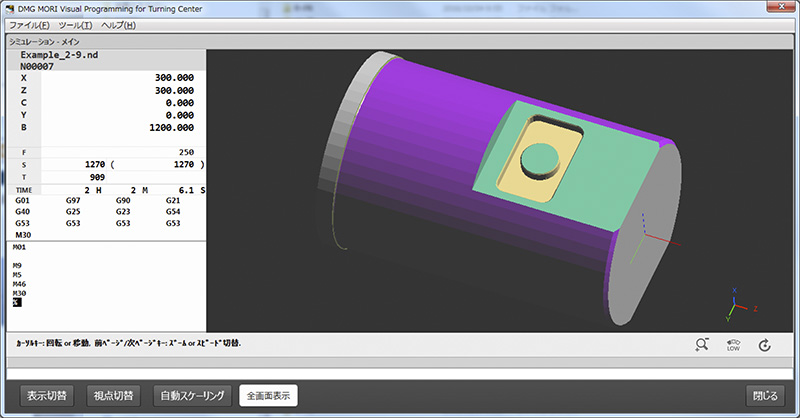Select the M46 line in program list
The image size is (800, 418).
[x=21, y=284]
